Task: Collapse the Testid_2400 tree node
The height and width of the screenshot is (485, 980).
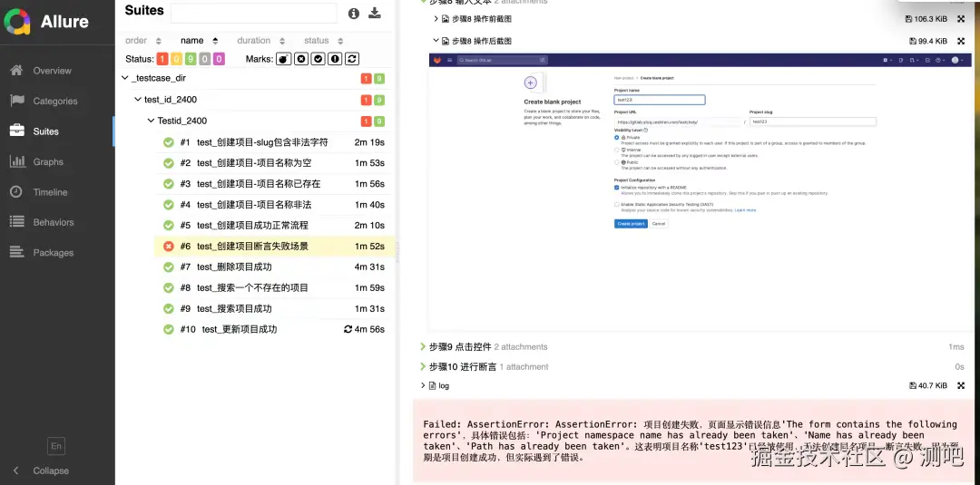Action: (x=151, y=121)
